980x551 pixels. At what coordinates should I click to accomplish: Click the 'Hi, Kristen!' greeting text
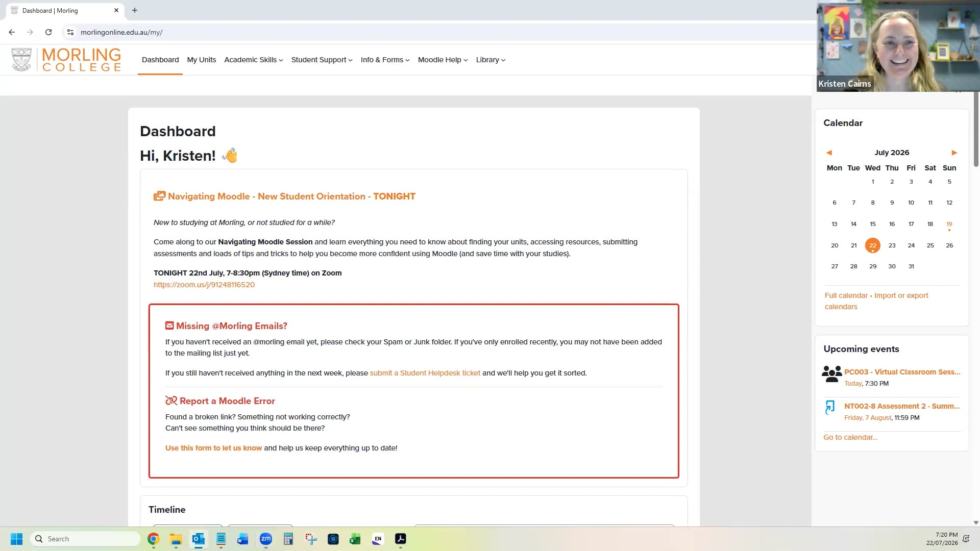178,156
